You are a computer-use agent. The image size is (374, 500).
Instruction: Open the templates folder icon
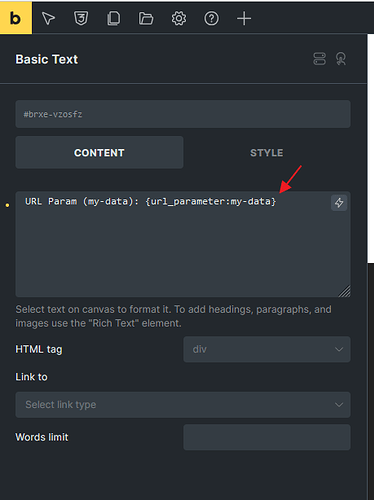146,18
